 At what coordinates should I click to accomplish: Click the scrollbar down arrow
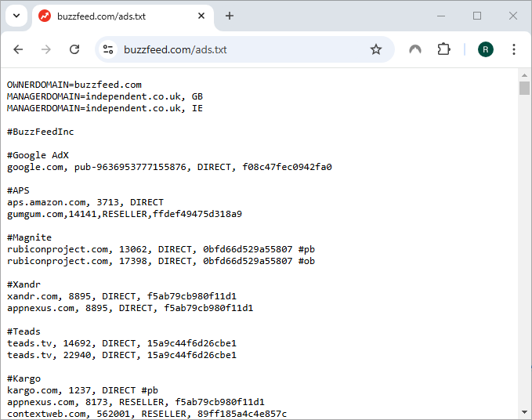(524, 412)
